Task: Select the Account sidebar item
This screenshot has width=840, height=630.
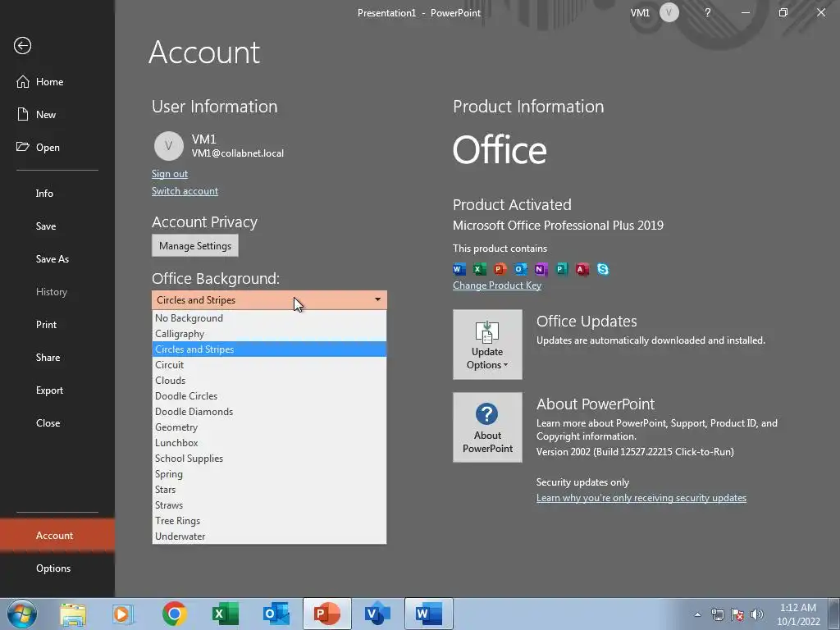Action: 57,535
